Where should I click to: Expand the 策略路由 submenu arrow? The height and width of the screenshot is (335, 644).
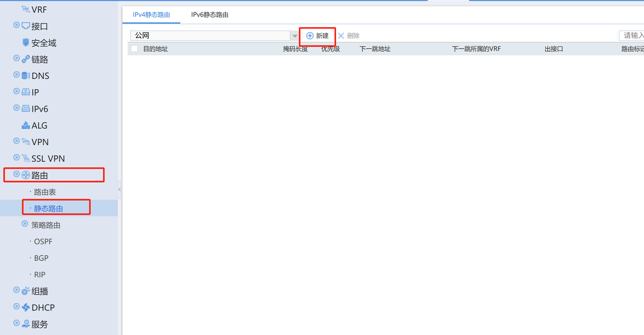tap(25, 224)
